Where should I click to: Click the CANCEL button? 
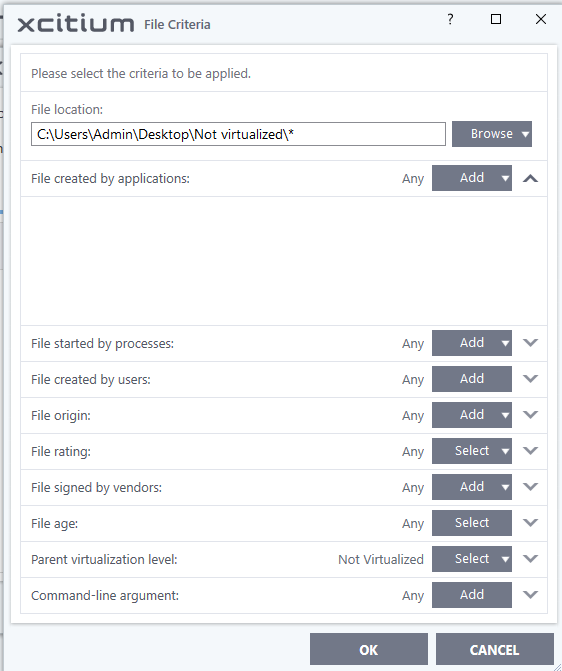[494, 650]
